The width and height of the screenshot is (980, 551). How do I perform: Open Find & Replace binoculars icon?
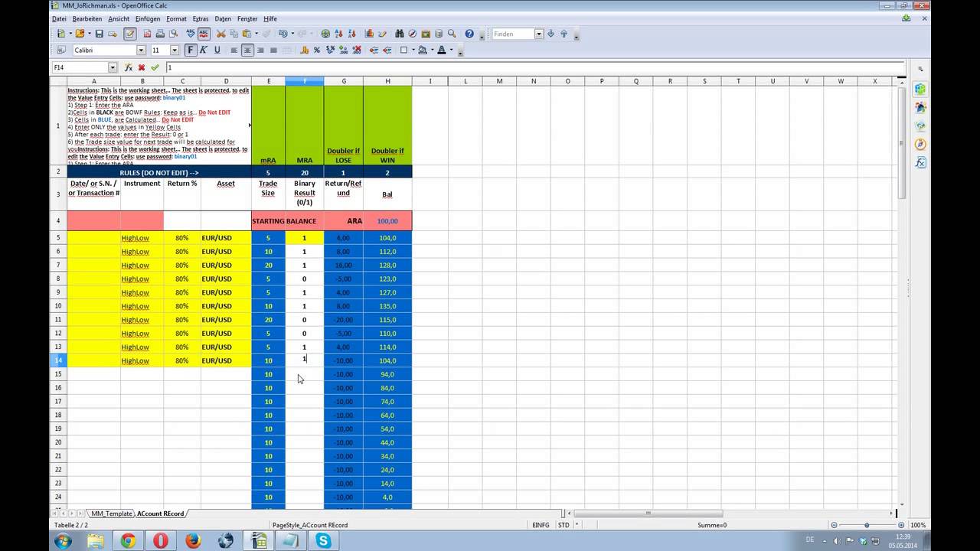(400, 34)
